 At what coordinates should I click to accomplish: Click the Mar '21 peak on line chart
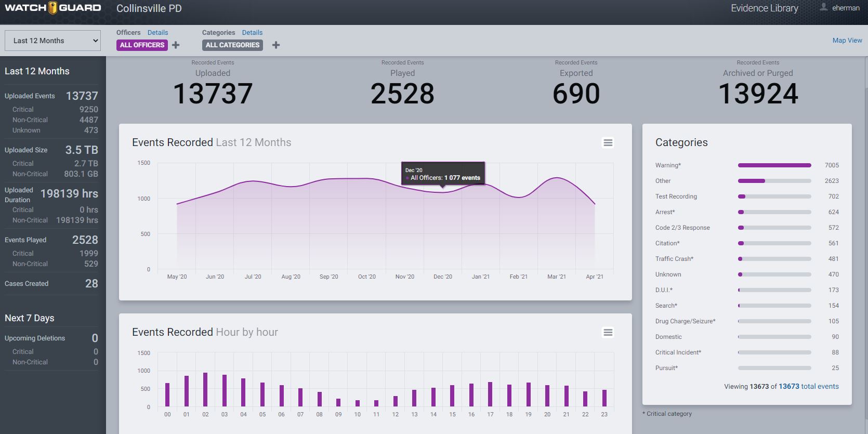point(557,178)
